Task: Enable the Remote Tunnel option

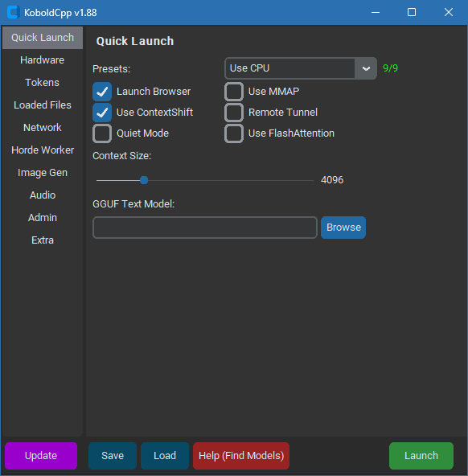Action: (234, 113)
